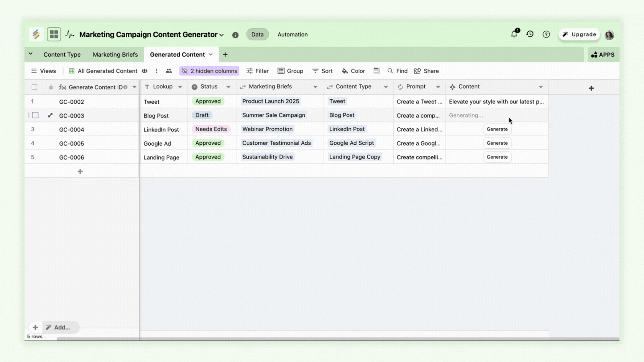
Task: Click the Upgrade button
Action: click(x=579, y=34)
